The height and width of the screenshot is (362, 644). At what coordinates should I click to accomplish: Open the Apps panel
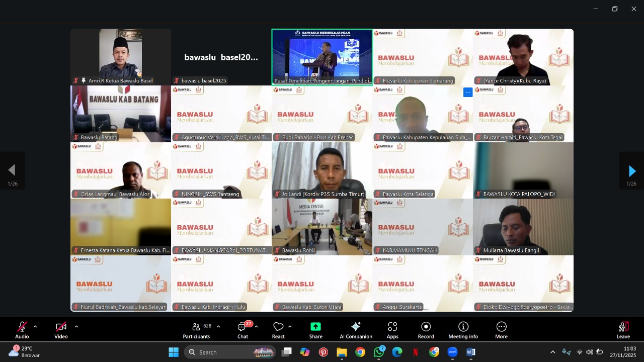[392, 330]
